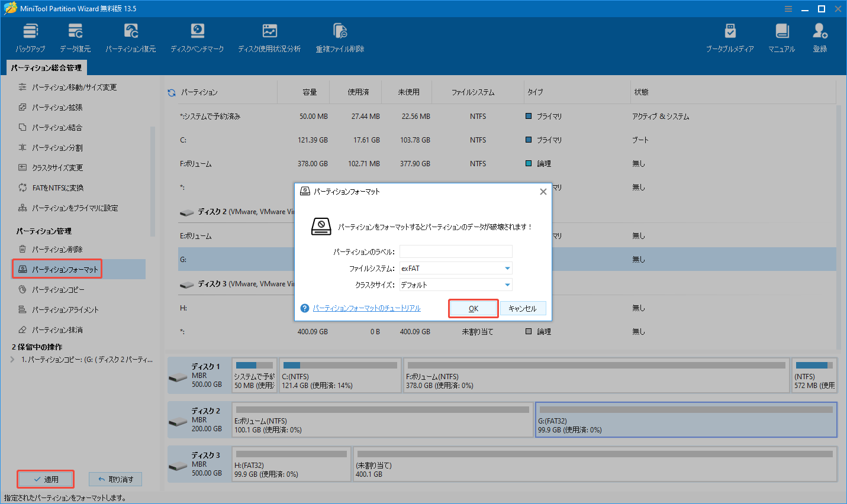Open the Bootable Media creator

click(x=730, y=35)
